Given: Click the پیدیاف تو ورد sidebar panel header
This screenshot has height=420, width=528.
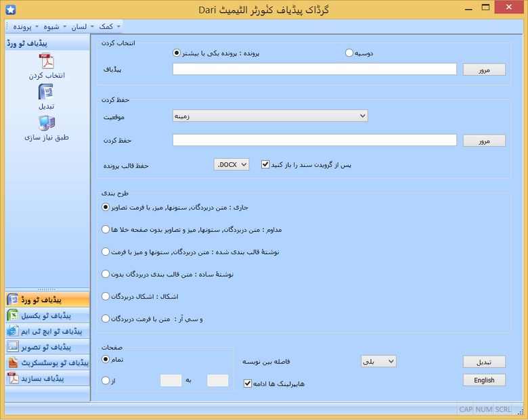Looking at the screenshot, I should 47,43.
